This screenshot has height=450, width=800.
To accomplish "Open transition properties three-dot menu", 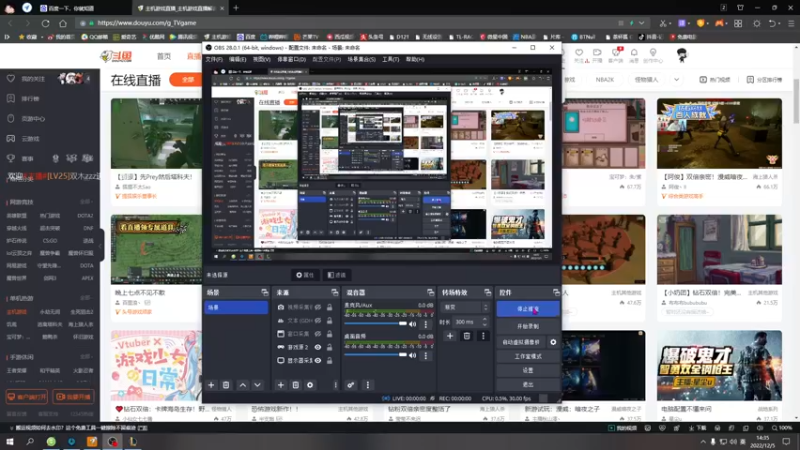I will 483,336.
